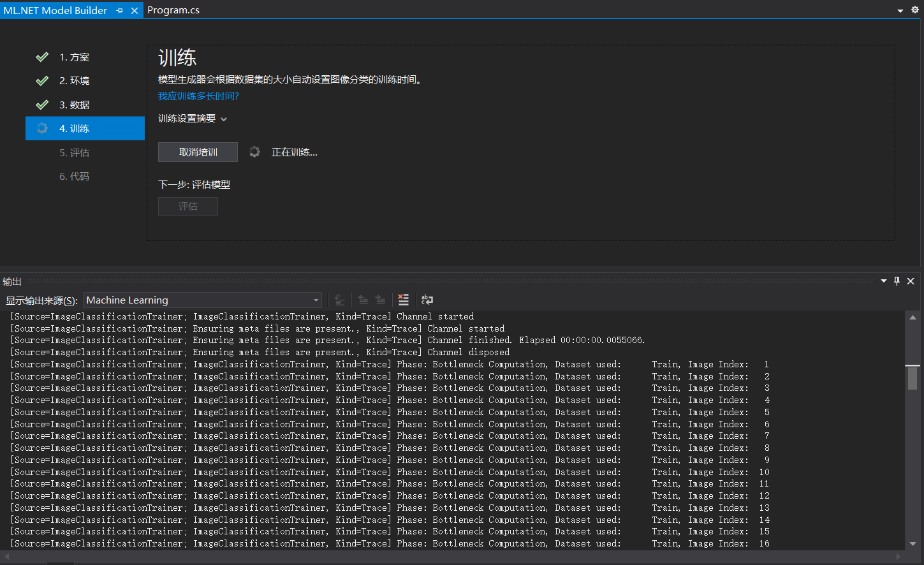
Task: Click the 取消培训 button
Action: pyautogui.click(x=198, y=152)
